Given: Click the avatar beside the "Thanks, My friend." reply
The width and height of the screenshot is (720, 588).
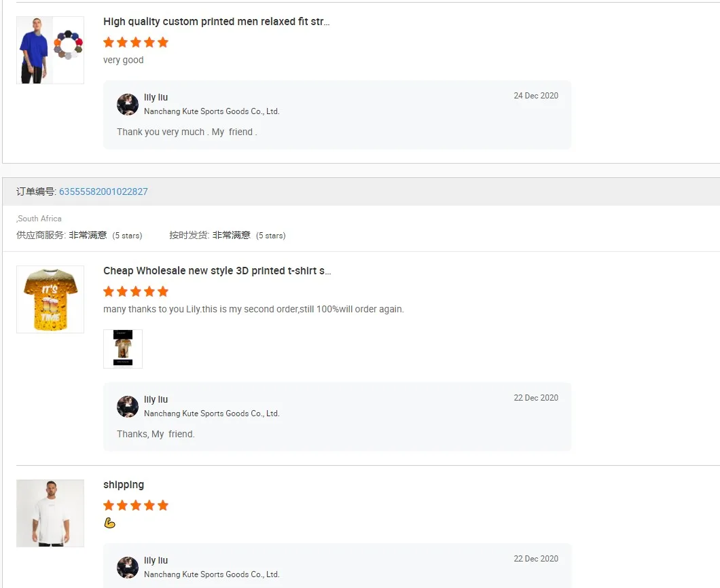Looking at the screenshot, I should [x=128, y=407].
